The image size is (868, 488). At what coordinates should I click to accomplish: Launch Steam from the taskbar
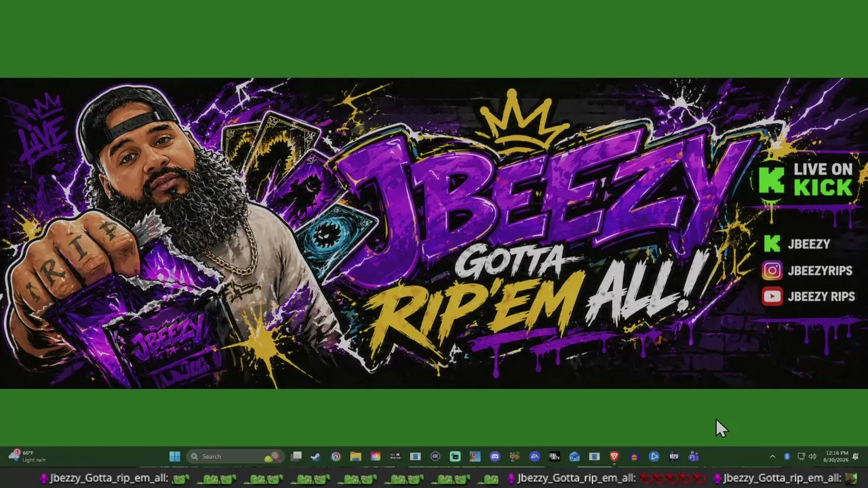coord(315,457)
